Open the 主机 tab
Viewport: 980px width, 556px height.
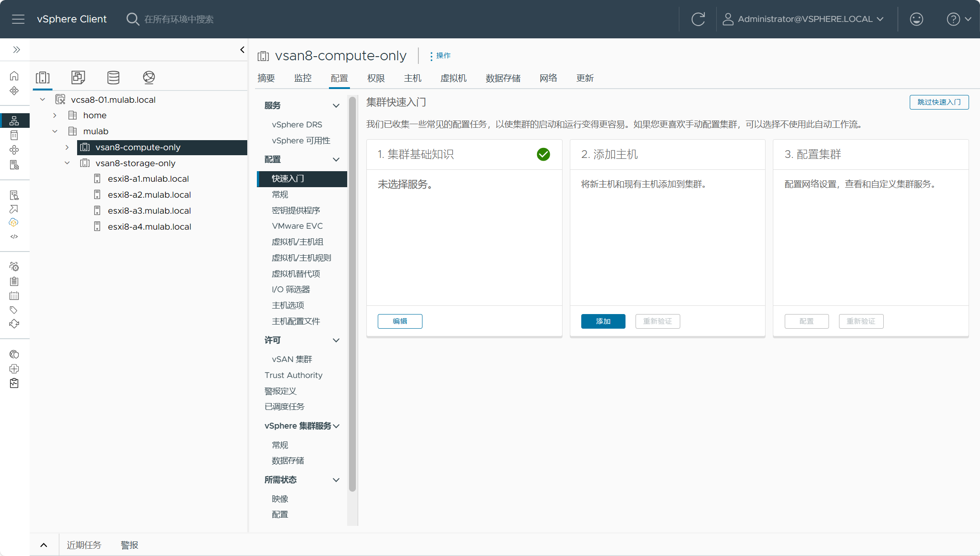(x=412, y=78)
